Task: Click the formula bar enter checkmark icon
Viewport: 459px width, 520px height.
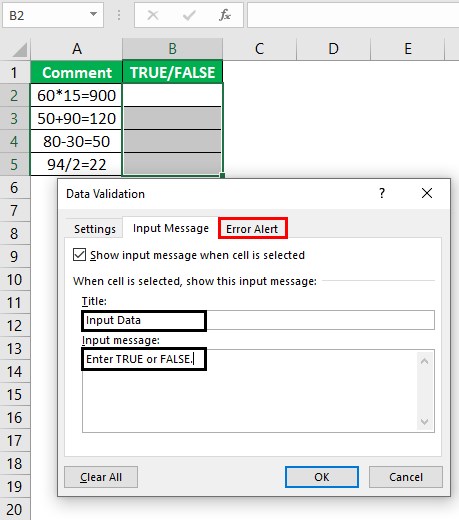Action: [189, 15]
